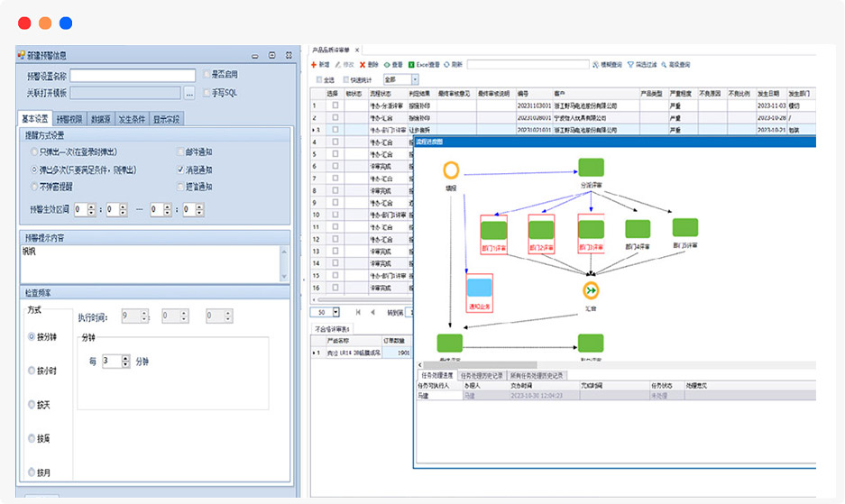
Task: Open the 全部 filter dropdown
Action: coord(414,79)
